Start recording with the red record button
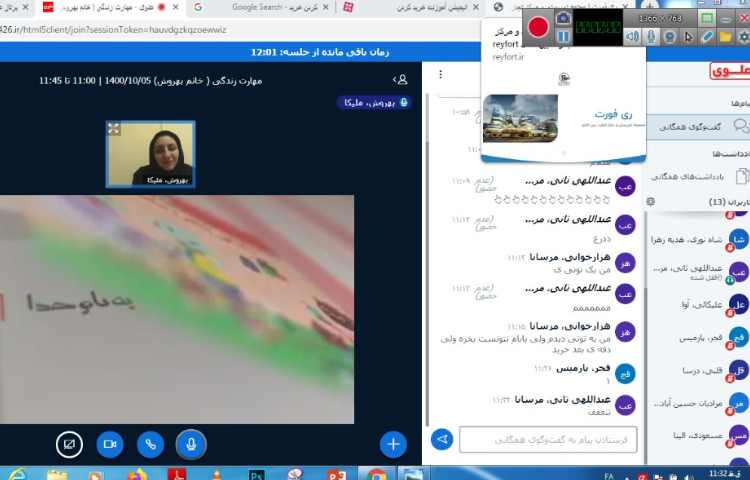750x480 pixels. coord(538,27)
